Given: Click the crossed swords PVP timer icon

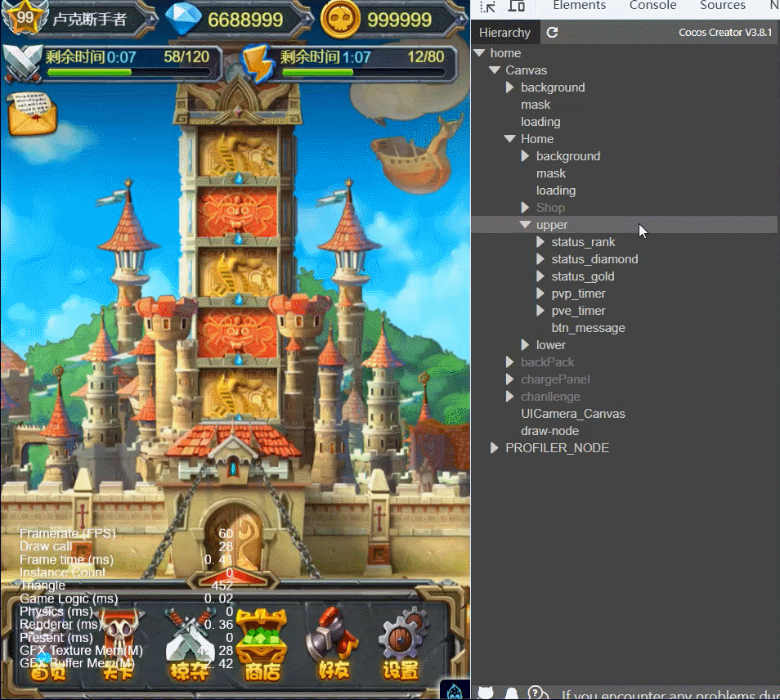Looking at the screenshot, I should pos(22,63).
